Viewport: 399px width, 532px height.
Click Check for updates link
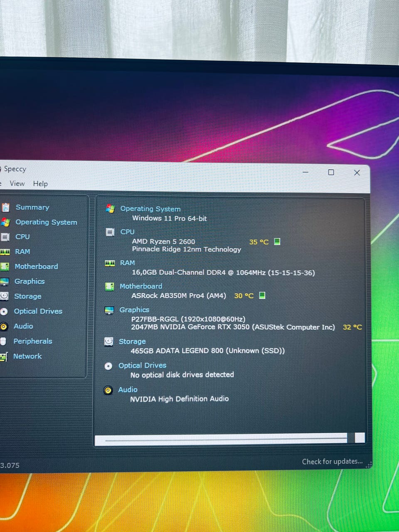point(332,461)
